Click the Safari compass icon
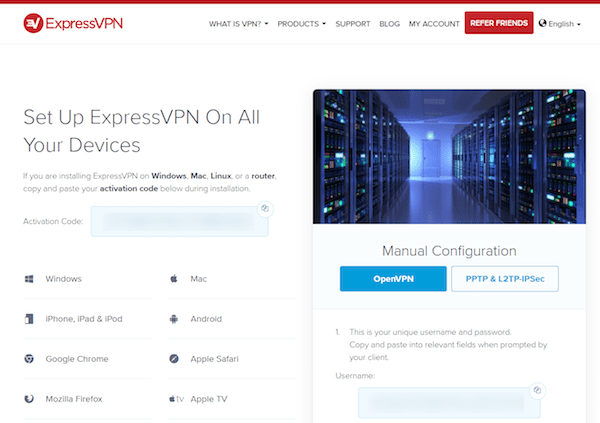 174,359
